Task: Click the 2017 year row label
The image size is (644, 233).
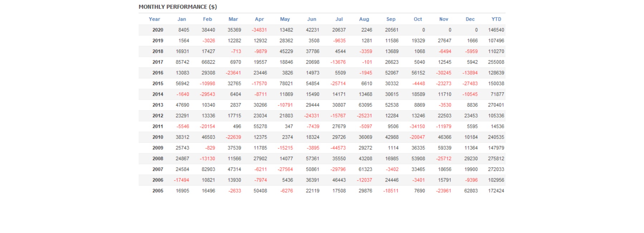Action: point(158,62)
